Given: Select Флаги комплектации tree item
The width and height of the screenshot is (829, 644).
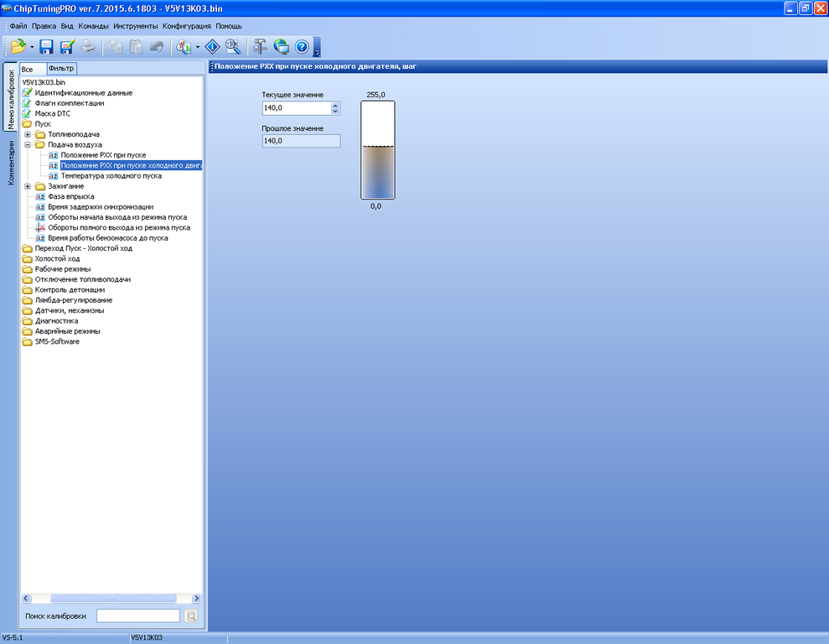Looking at the screenshot, I should 70,103.
